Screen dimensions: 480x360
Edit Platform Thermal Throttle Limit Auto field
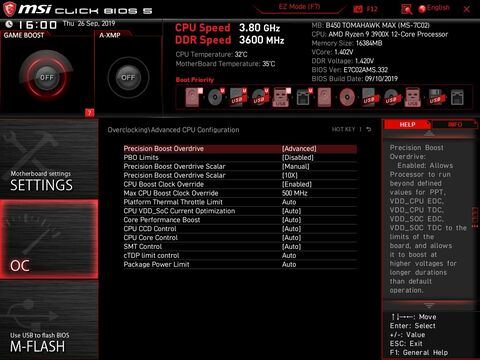(x=289, y=202)
